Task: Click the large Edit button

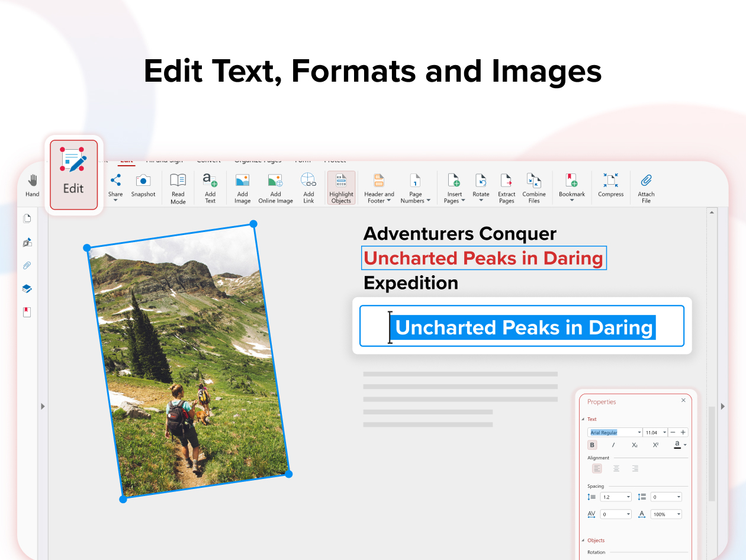Action: pos(73,175)
